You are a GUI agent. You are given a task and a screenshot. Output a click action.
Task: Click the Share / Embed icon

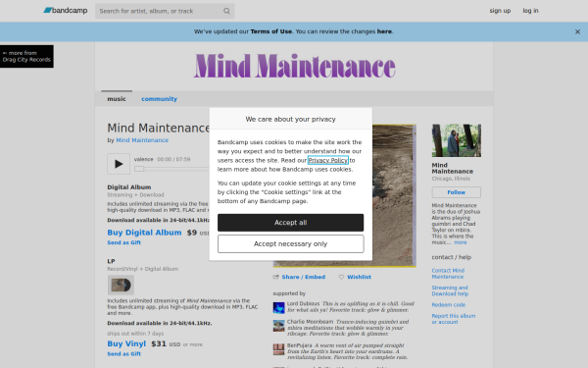coord(276,277)
